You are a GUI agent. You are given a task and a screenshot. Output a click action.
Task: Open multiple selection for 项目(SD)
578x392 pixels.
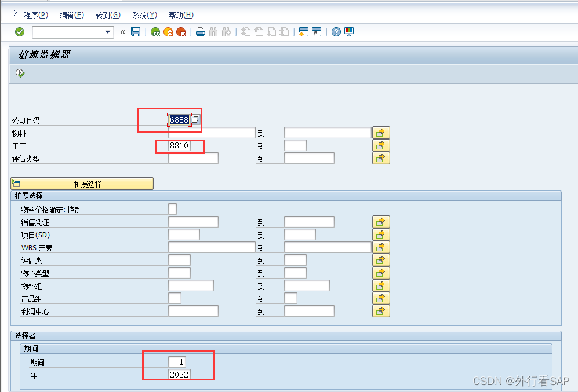click(x=381, y=235)
